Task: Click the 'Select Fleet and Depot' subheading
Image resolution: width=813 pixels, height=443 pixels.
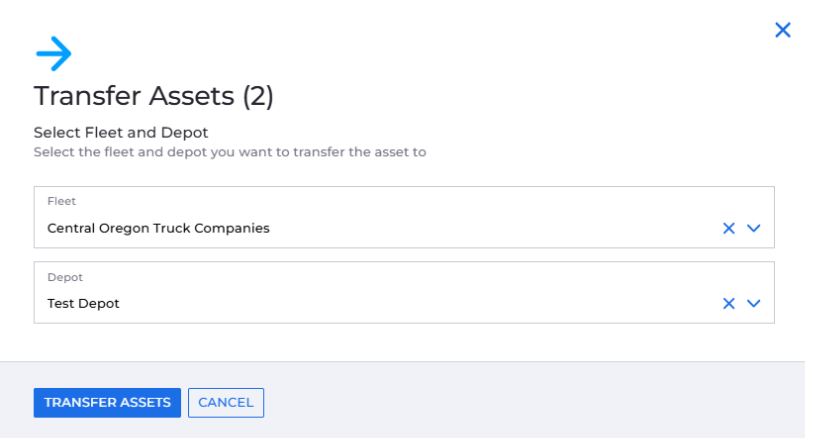Action: pyautogui.click(x=121, y=132)
